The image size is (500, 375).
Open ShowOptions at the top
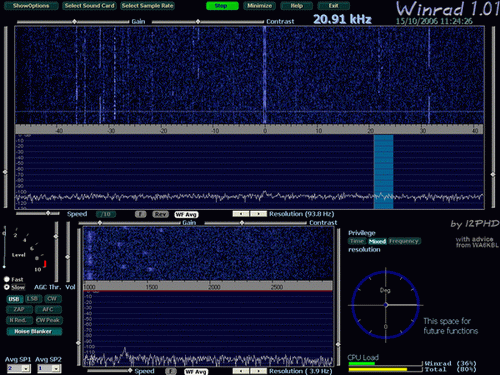click(x=31, y=6)
